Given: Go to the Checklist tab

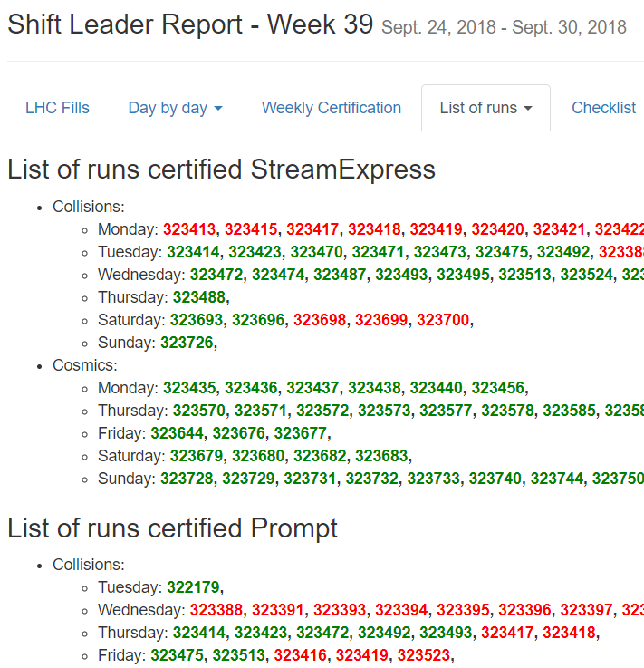Looking at the screenshot, I should pyautogui.click(x=603, y=108).
